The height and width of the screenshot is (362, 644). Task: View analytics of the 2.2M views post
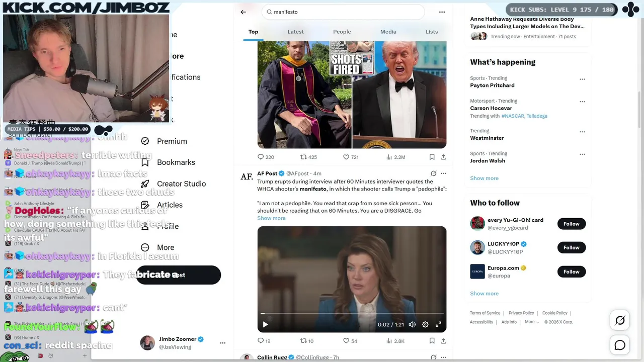pyautogui.click(x=395, y=157)
